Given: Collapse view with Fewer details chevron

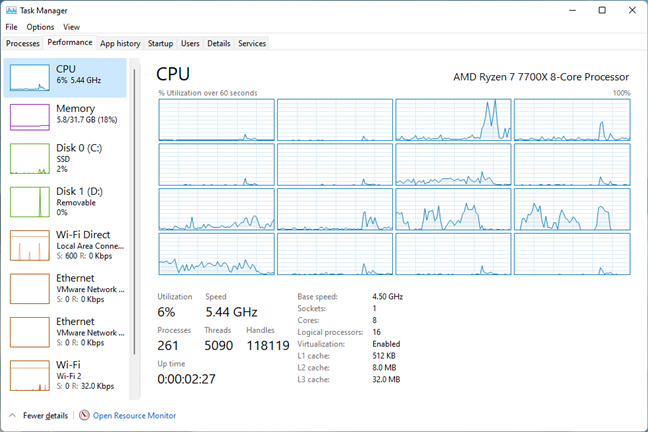Looking at the screenshot, I should coord(12,415).
